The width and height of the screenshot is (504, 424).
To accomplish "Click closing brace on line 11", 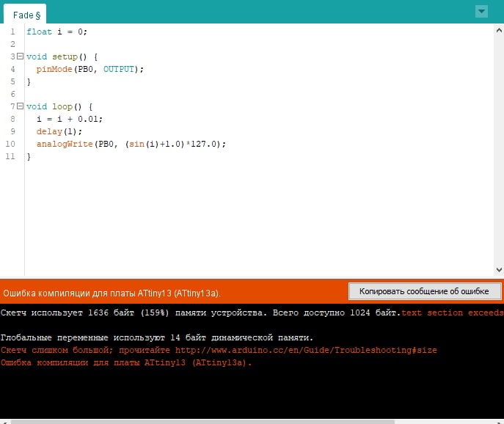I will (29, 156).
